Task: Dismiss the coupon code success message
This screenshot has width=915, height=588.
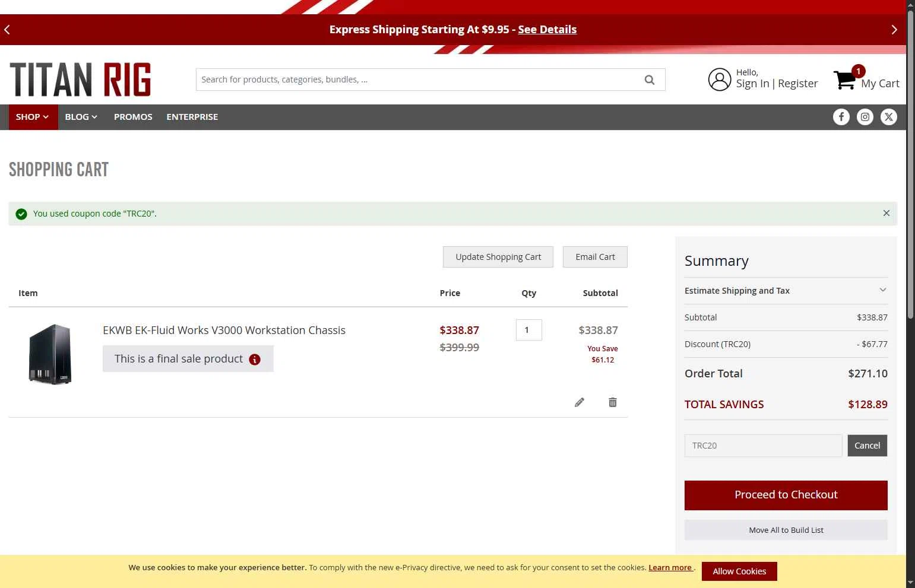Action: click(x=886, y=214)
